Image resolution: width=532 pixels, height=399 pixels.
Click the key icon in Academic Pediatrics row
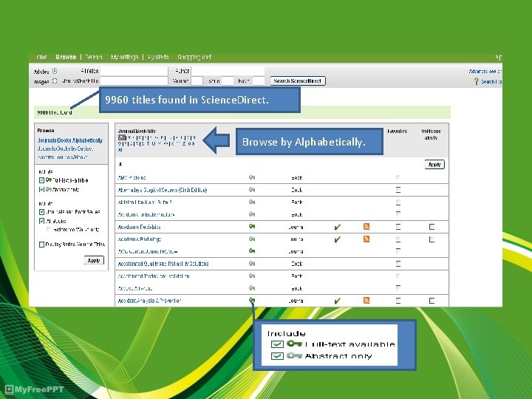(252, 226)
